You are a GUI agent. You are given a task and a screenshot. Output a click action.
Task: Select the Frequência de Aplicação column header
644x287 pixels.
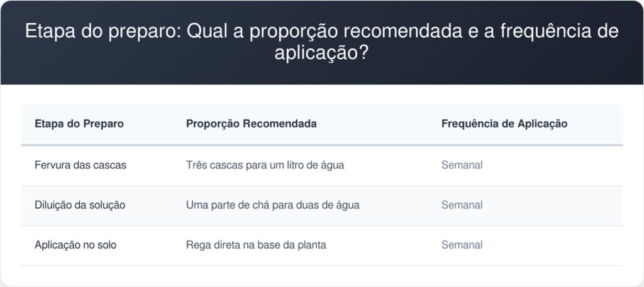coord(504,124)
